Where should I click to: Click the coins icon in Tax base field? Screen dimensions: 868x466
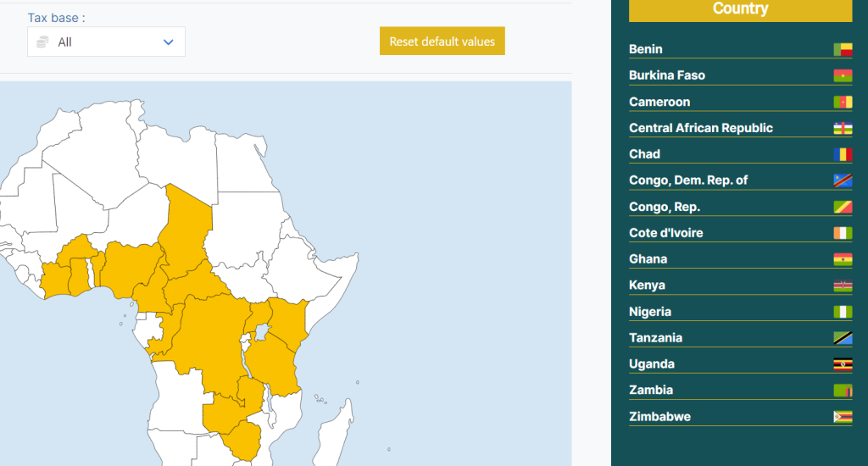pos(42,42)
